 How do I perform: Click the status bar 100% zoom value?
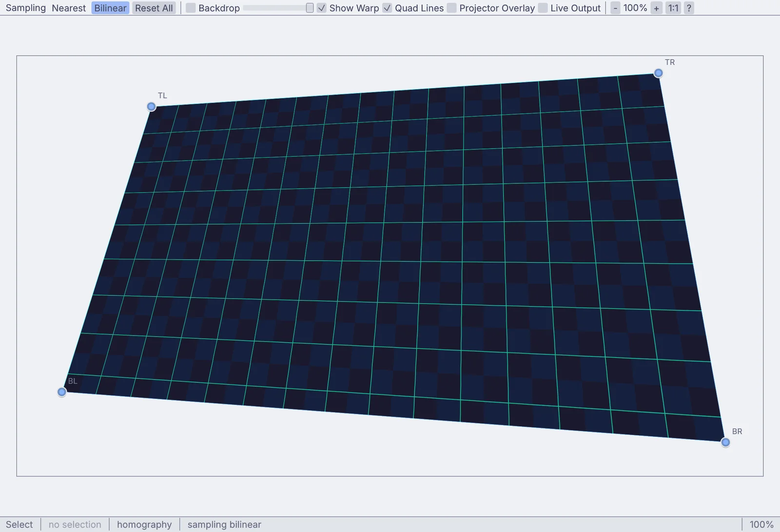pyautogui.click(x=761, y=524)
